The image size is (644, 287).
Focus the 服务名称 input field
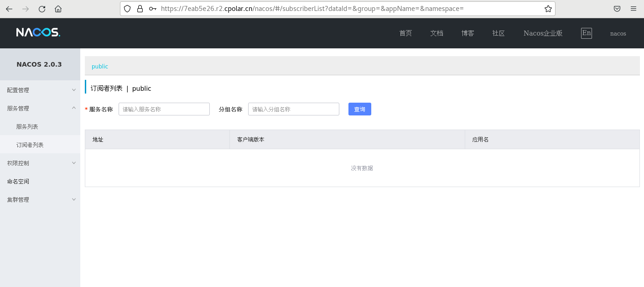pyautogui.click(x=164, y=109)
